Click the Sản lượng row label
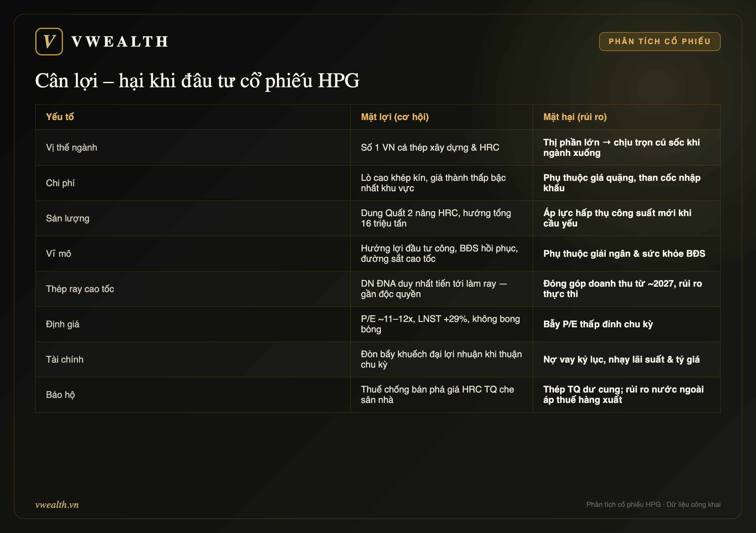This screenshot has height=533, width=756. 67,218
